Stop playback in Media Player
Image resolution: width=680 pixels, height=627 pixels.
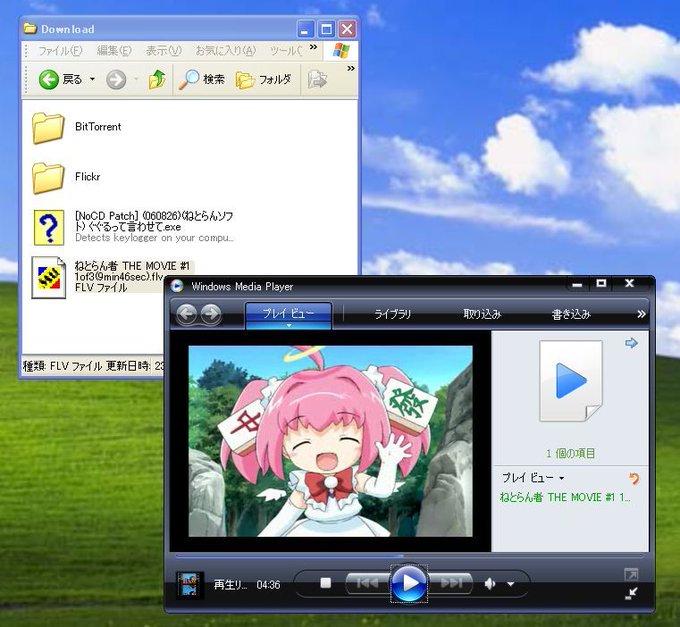pos(325,583)
